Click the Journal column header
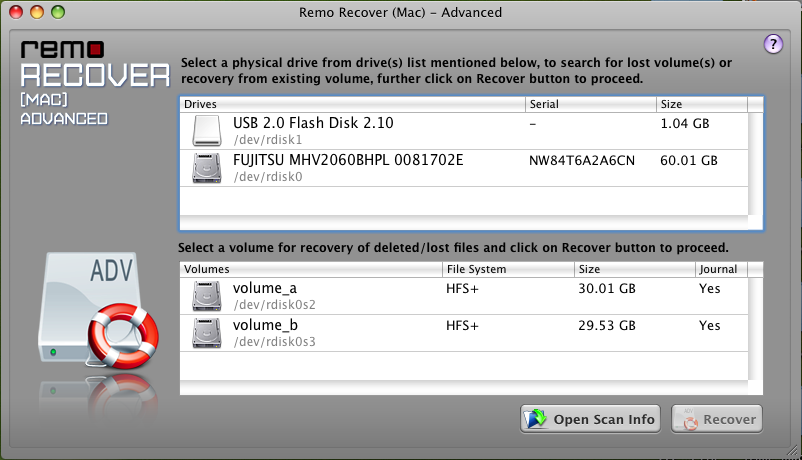 [719, 269]
